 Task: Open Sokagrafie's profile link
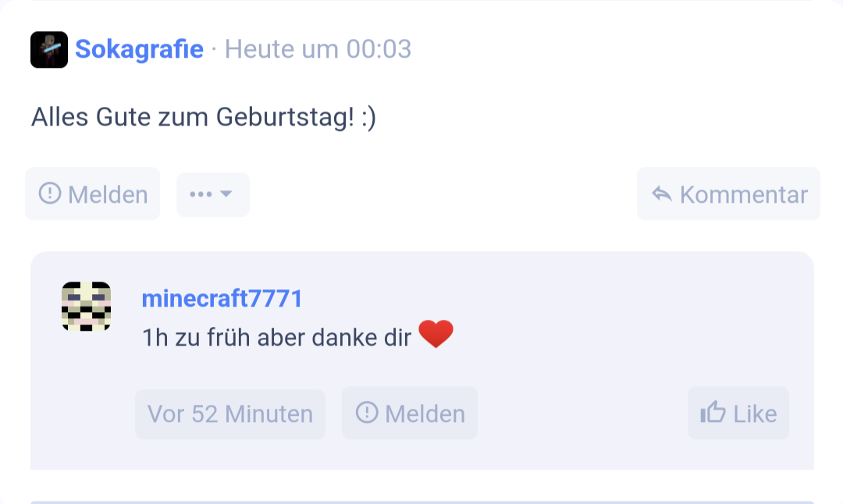tap(139, 48)
